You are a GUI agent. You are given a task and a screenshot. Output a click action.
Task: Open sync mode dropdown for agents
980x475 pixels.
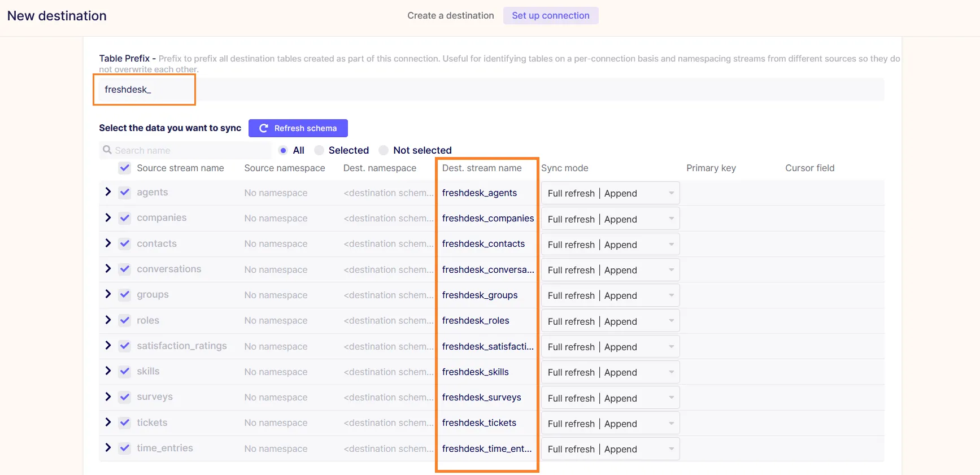coord(610,193)
